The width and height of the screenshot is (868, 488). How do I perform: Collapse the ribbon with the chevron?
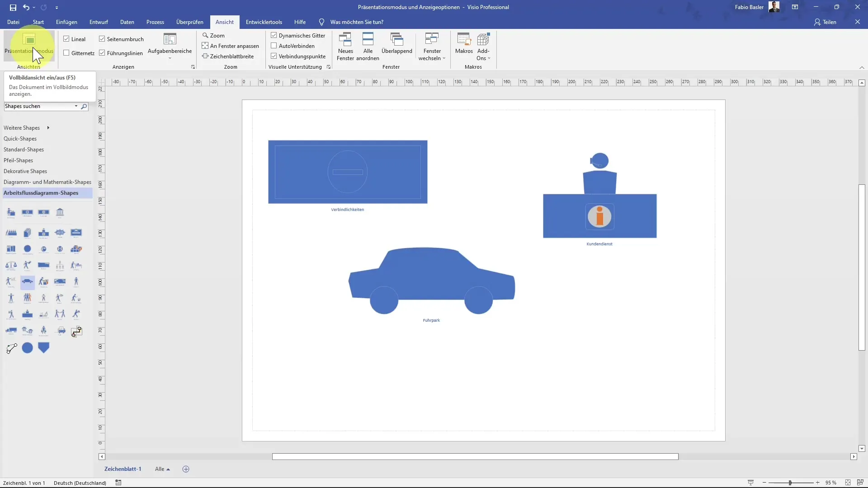click(x=862, y=67)
